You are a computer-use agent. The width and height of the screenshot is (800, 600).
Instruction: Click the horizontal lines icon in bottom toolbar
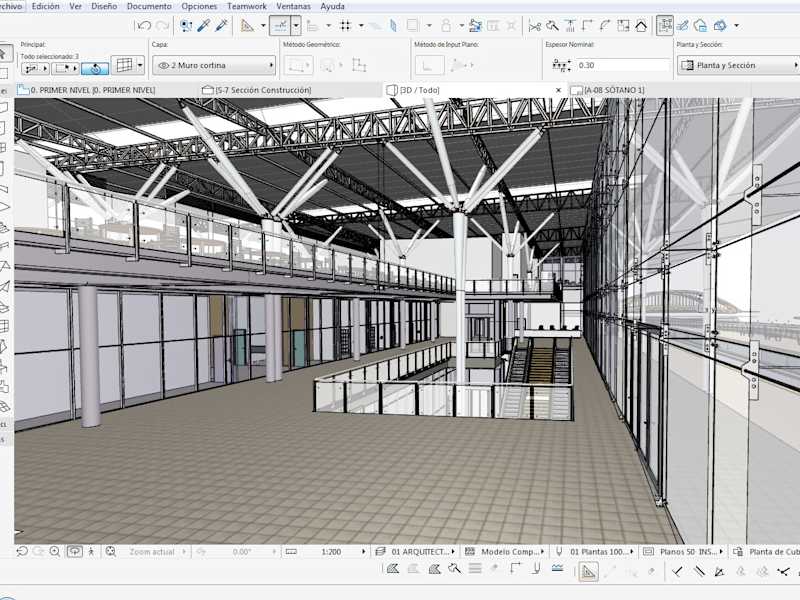(475, 569)
